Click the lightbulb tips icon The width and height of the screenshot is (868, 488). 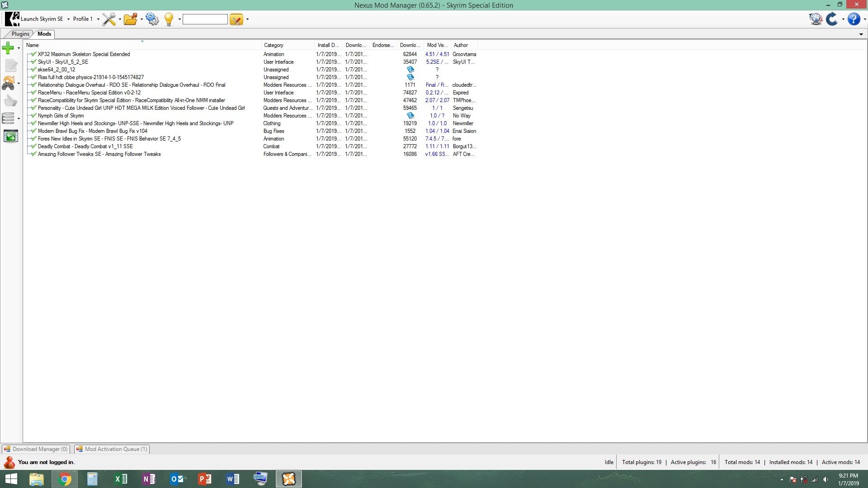(x=169, y=19)
